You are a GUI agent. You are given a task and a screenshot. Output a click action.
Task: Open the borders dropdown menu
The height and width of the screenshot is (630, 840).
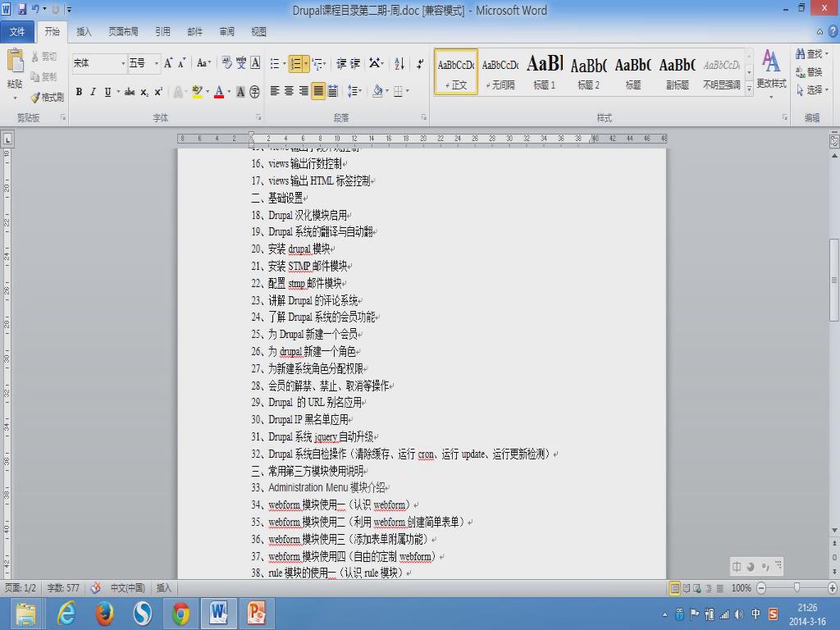408,92
